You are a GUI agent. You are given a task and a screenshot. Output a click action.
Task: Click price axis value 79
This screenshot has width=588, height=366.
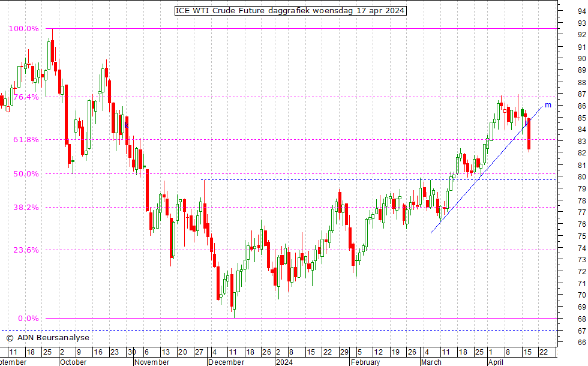coord(581,188)
